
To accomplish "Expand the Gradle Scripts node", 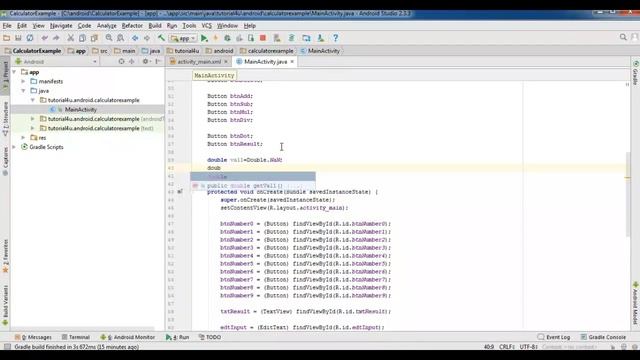I will [14, 147].
